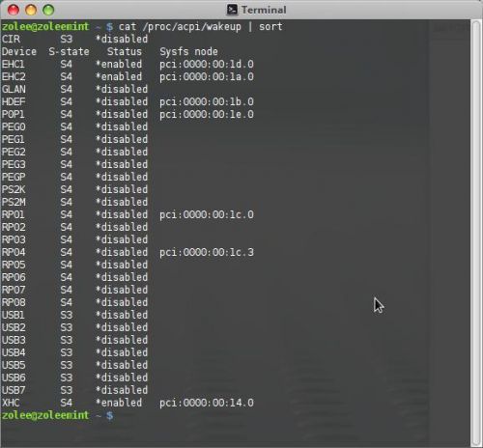Click the green maximize window button

[48, 10]
